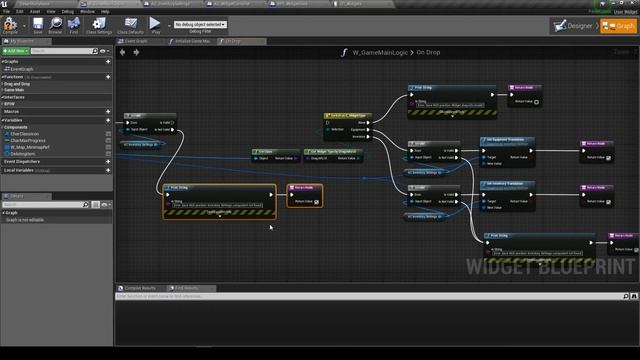Switch to Designer mode
The height and width of the screenshot is (360, 640).
[x=574, y=26]
